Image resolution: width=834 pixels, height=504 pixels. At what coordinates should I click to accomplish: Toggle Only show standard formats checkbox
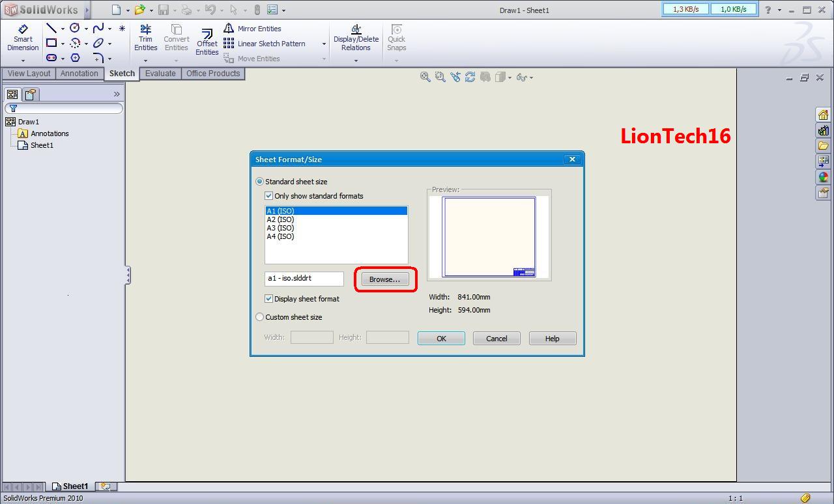268,196
